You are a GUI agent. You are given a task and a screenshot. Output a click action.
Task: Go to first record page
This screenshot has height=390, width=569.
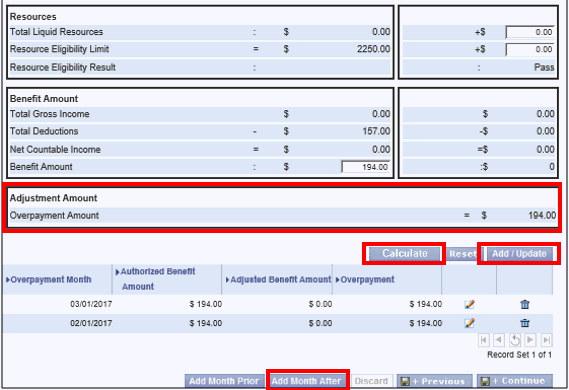(483, 340)
